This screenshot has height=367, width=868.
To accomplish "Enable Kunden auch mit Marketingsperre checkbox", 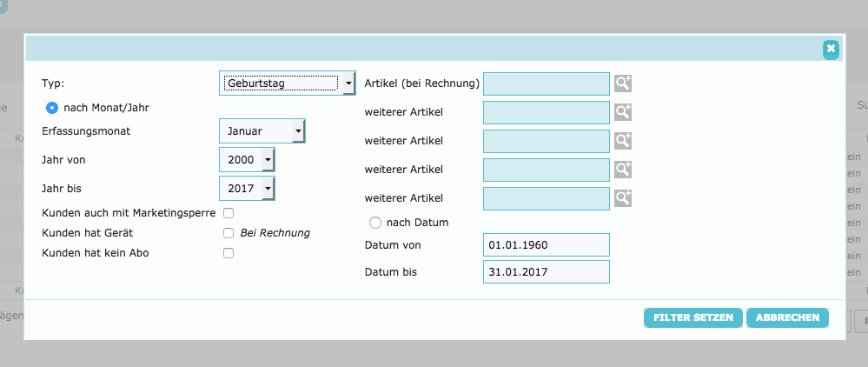I will 229,212.
